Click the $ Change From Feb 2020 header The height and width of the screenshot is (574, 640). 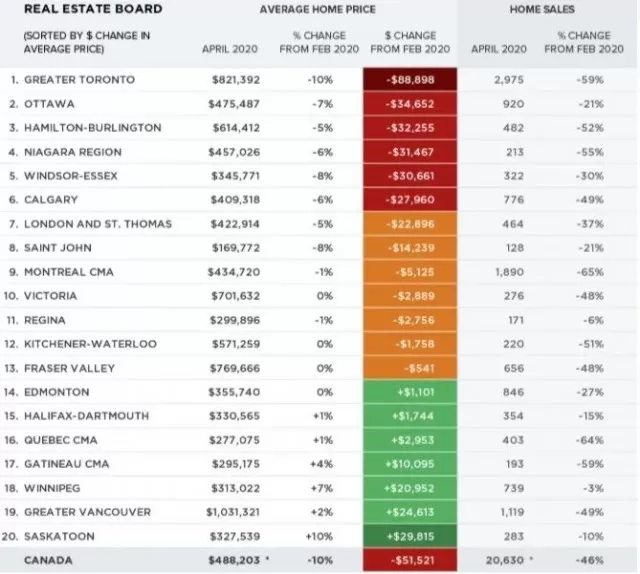click(410, 42)
